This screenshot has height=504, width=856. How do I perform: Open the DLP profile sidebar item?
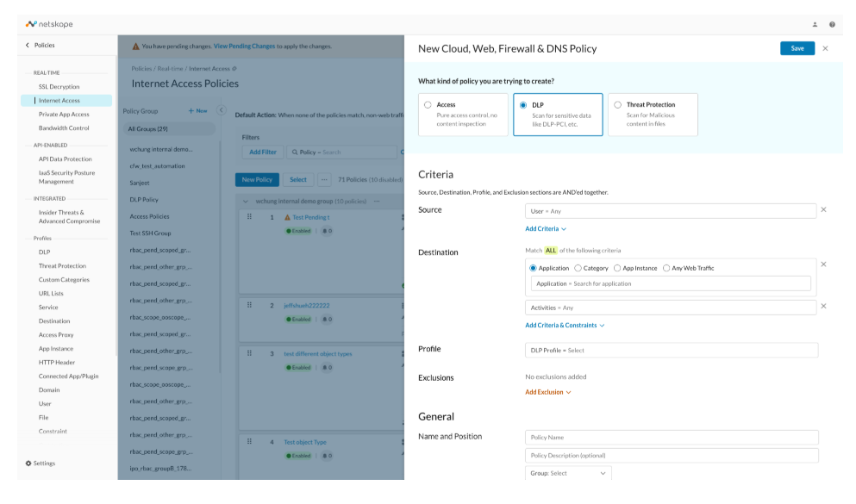(44, 252)
